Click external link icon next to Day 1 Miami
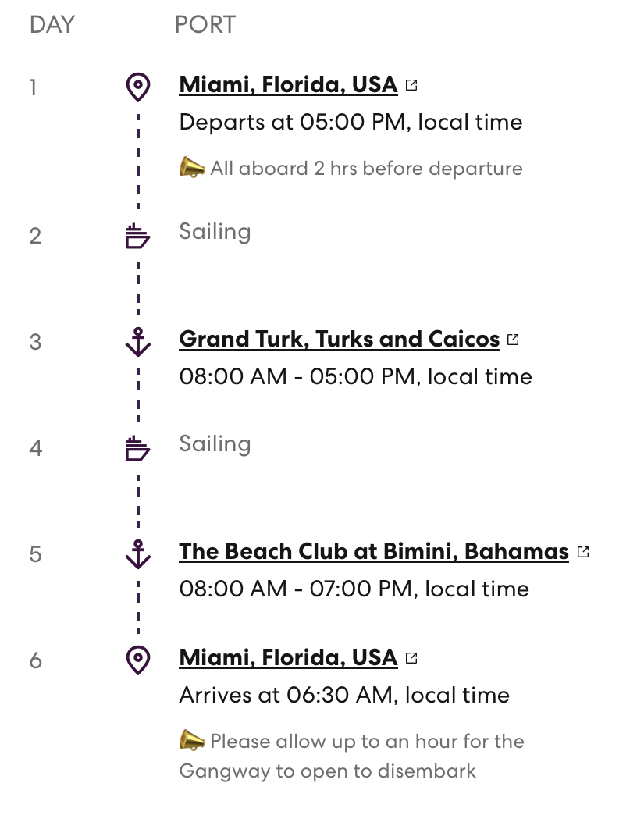Screen dimensions: 637x840 click(411, 85)
